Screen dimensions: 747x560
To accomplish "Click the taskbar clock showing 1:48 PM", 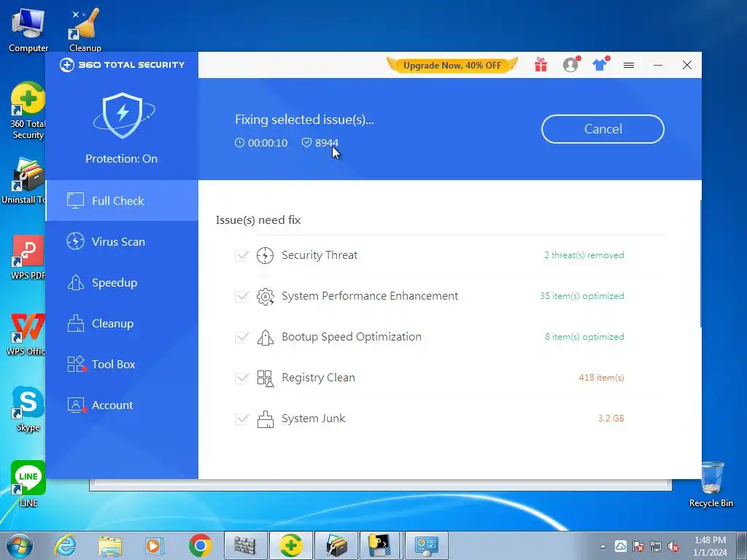I will [x=710, y=546].
